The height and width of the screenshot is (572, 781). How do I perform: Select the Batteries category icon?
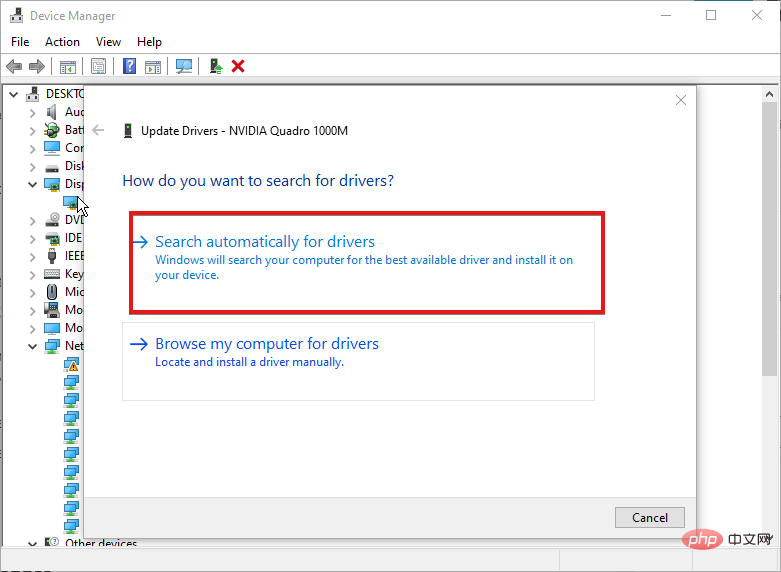click(51, 130)
